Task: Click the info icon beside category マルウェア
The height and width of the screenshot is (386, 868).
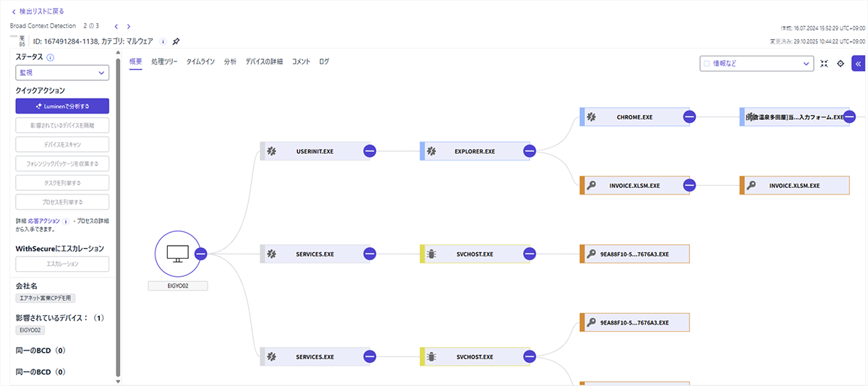Action: 163,41
